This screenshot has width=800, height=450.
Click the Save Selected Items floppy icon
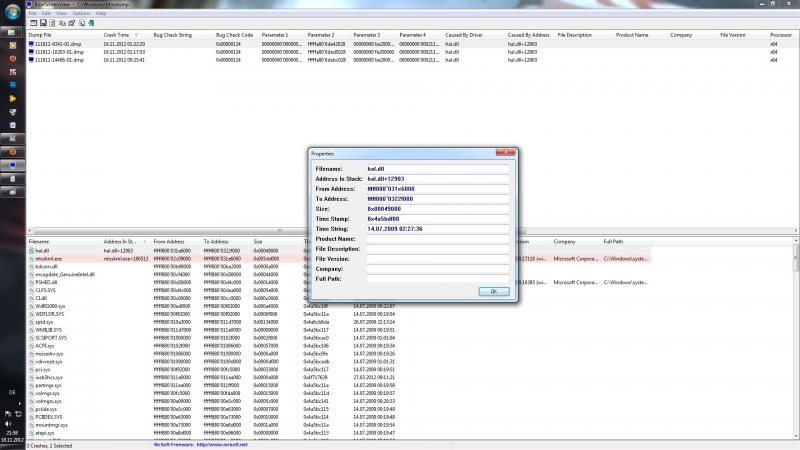coord(43,23)
